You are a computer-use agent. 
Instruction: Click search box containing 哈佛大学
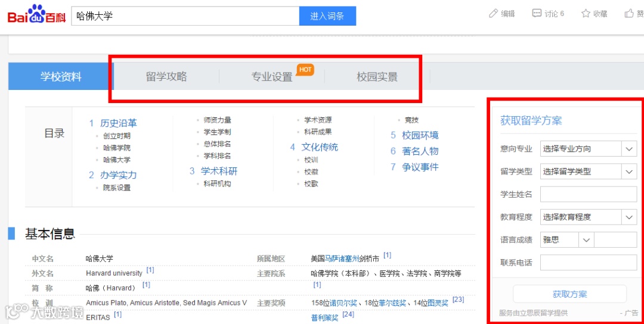point(185,16)
